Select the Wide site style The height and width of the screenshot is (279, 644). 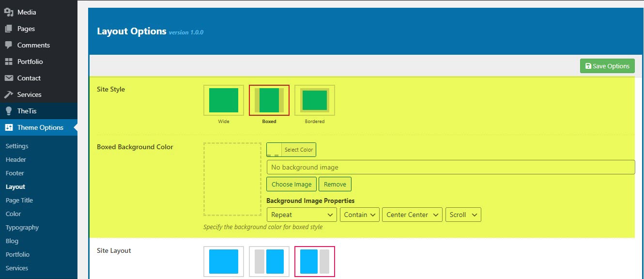tap(224, 100)
